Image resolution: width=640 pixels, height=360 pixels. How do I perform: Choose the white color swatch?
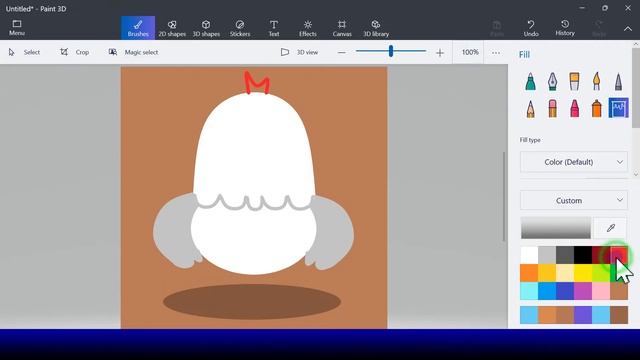(x=529, y=255)
